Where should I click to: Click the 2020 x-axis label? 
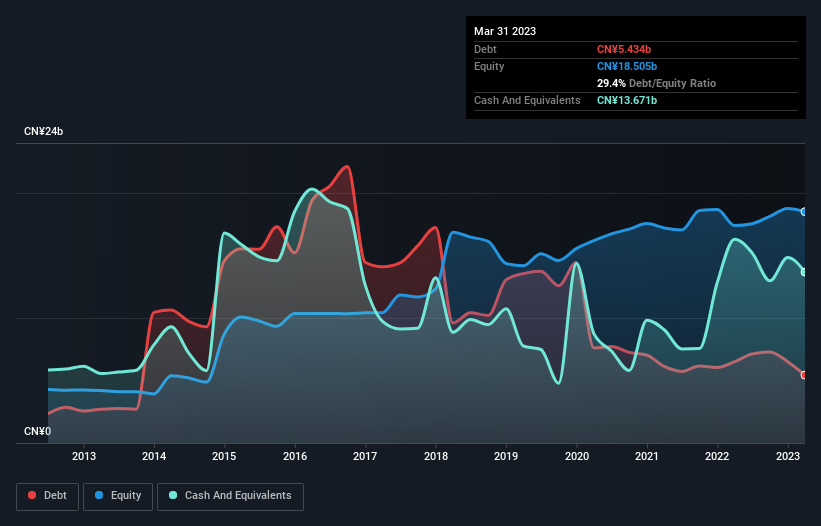coord(576,456)
